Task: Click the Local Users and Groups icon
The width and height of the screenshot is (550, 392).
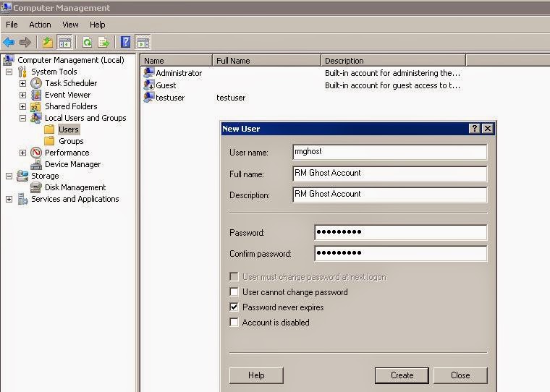Action: coord(36,118)
